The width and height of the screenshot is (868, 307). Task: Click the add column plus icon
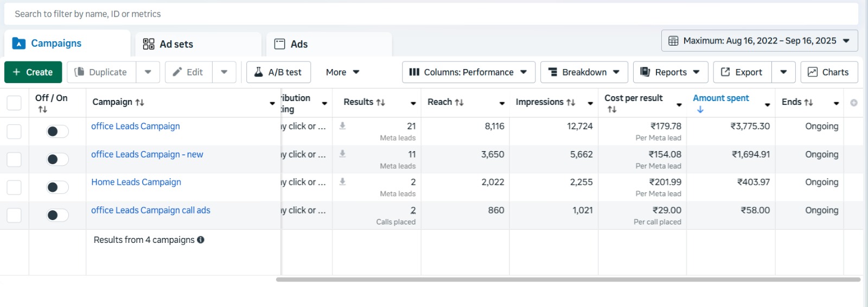(x=853, y=103)
